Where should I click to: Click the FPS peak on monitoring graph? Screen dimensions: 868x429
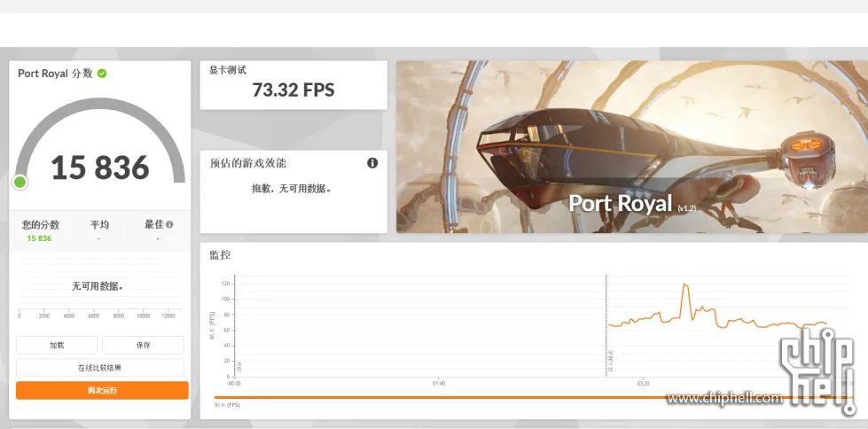tap(685, 285)
